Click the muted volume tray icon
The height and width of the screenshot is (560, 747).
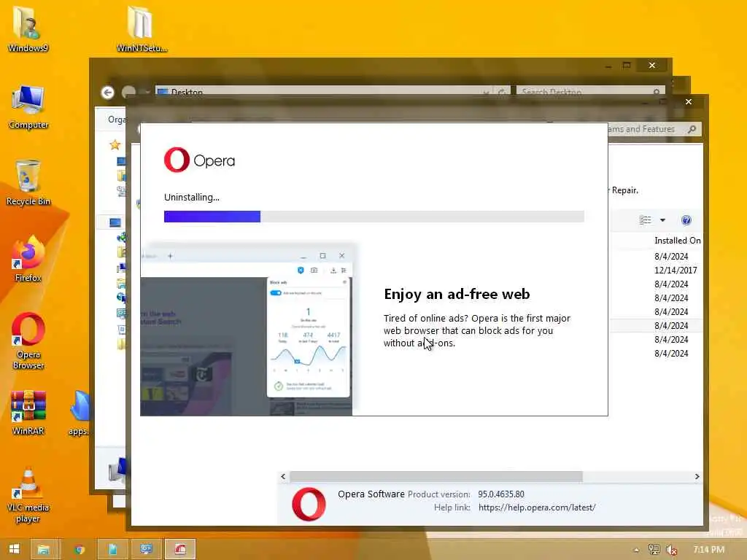coord(672,550)
